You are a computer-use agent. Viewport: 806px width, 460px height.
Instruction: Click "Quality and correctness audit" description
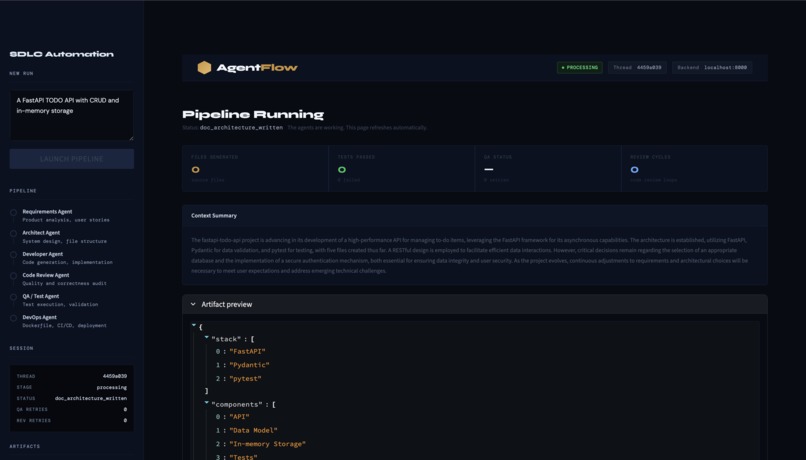coord(65,283)
